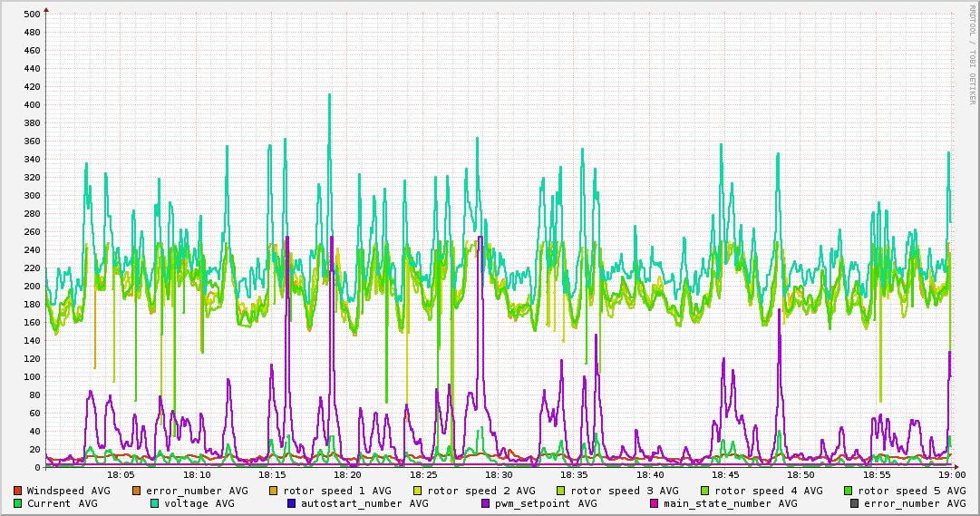Select the orange error_number AVG legend swatch
Screen dimensions: 980x516
coord(137,491)
